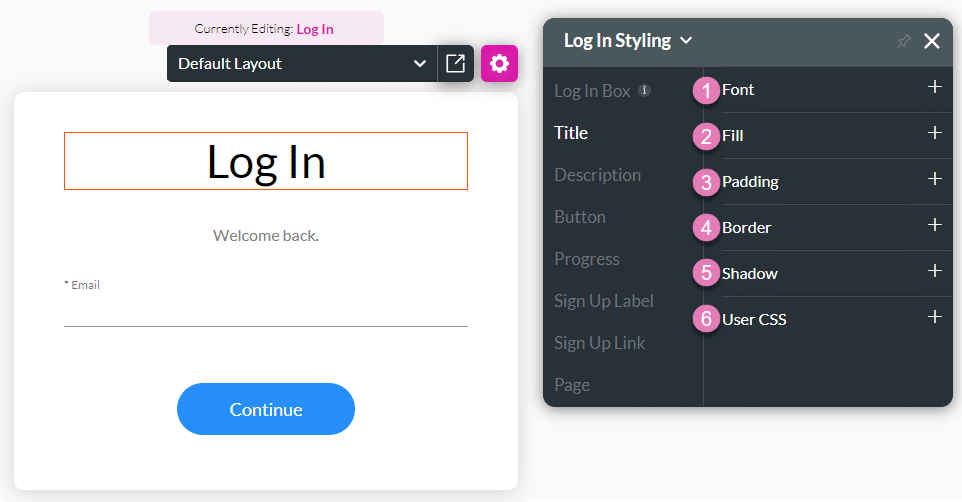
Task: Open layout in new window icon
Action: tap(455, 64)
